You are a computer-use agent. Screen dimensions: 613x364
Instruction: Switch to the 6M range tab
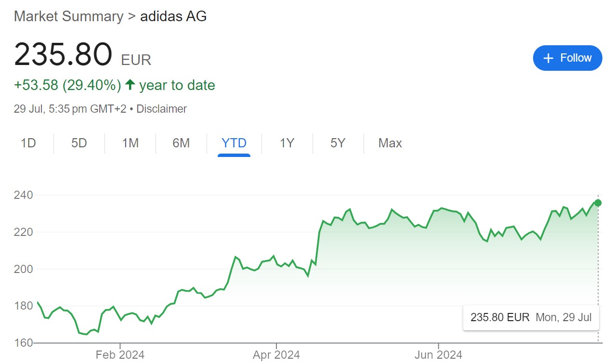point(181,143)
